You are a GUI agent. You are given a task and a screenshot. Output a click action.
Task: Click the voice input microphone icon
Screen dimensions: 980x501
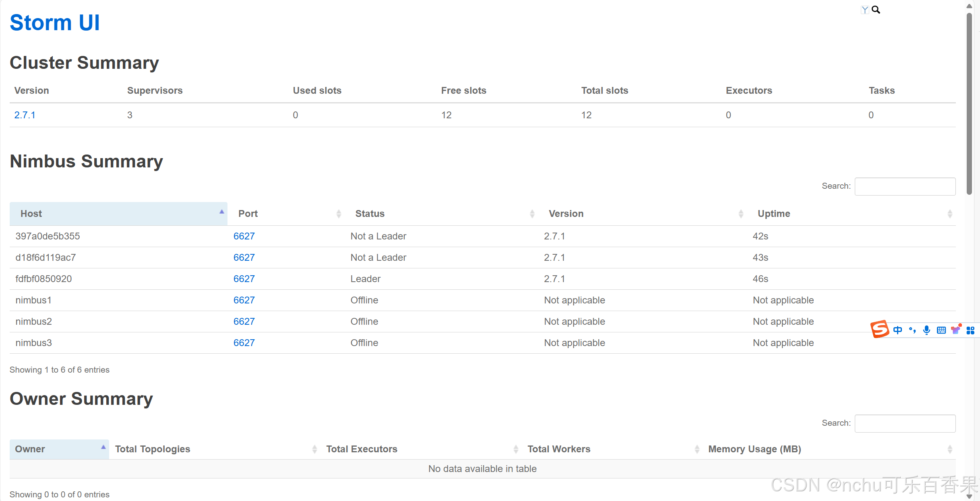click(926, 330)
